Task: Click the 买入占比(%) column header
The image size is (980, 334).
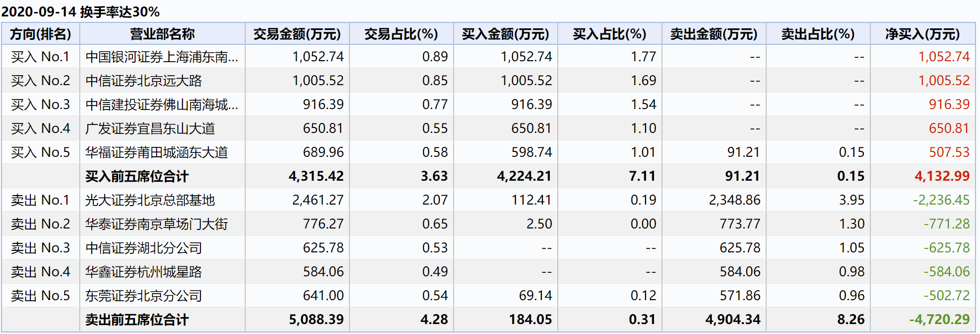Action: (x=610, y=34)
